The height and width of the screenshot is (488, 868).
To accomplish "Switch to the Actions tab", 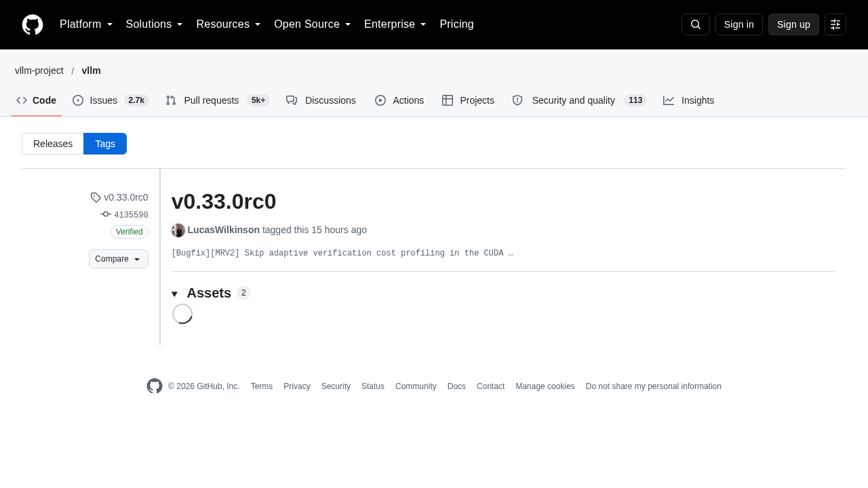I will [399, 100].
